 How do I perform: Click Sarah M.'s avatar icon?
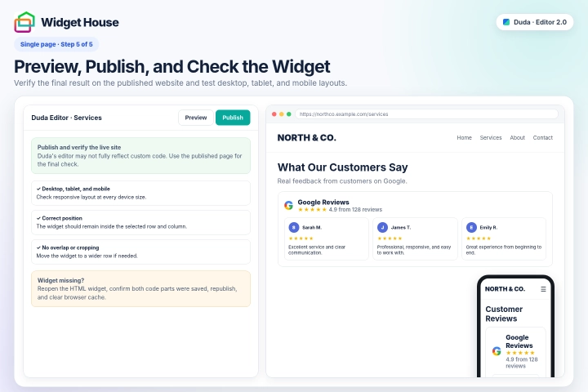click(294, 227)
